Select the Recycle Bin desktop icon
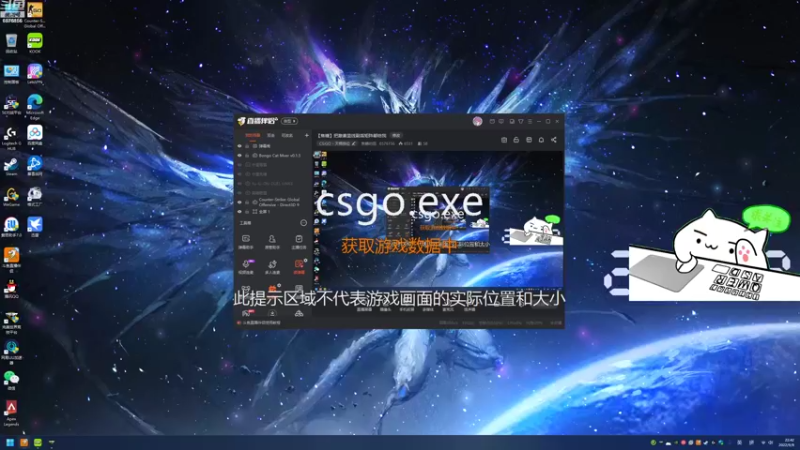 pos(11,43)
